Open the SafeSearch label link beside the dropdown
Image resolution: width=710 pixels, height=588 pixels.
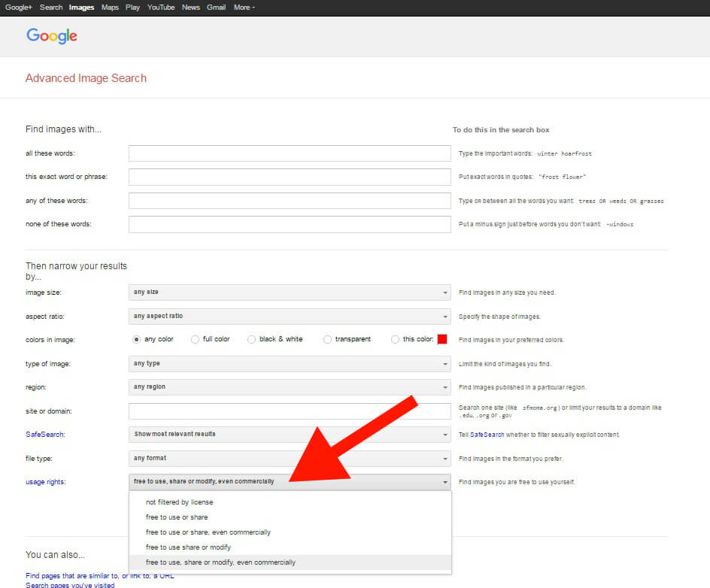tap(45, 435)
